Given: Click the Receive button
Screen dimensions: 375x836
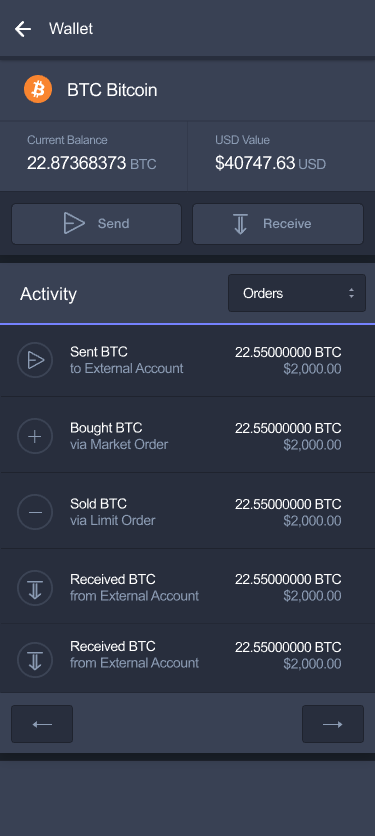Looking at the screenshot, I should tap(278, 224).
